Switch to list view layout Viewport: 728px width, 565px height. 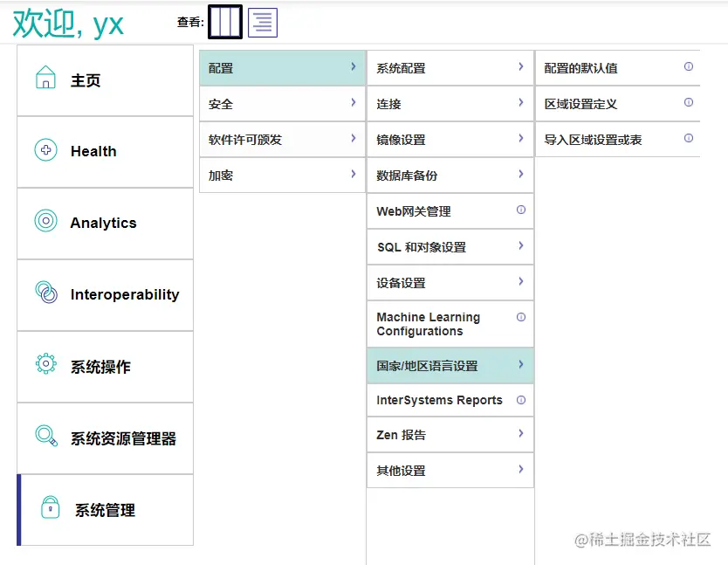tap(263, 22)
